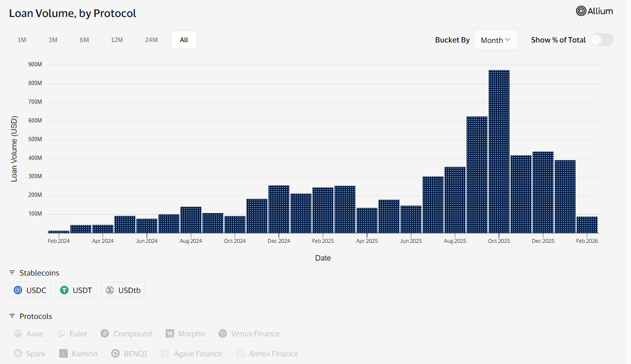Select the All time range tab
This screenshot has width=631, height=364.
184,39
